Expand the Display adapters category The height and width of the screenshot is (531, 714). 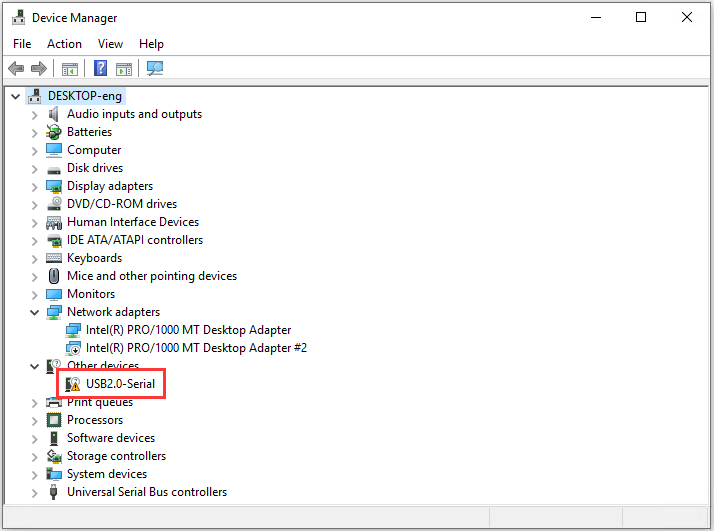pos(35,187)
